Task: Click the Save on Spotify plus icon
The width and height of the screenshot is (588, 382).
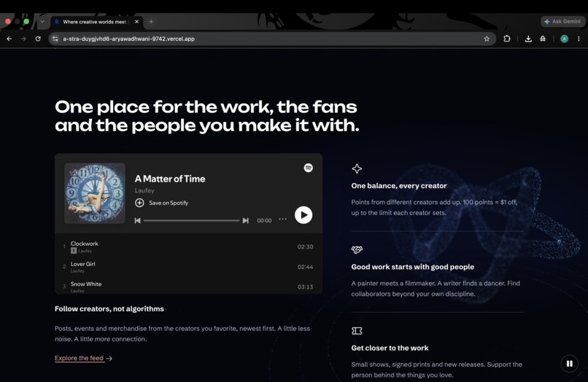Action: tap(139, 203)
